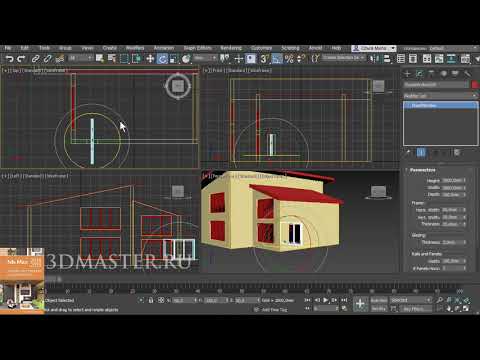The image size is (480, 360).
Task: Select the Select and Link tool
Action: pyautogui.click(x=35, y=59)
